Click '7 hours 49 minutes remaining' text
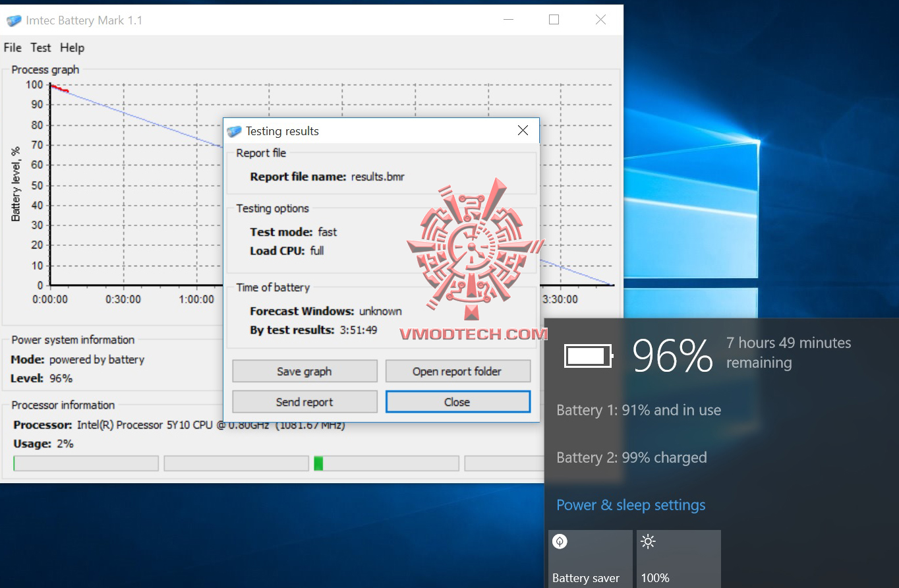Viewport: 899px width, 588px height. click(x=789, y=353)
